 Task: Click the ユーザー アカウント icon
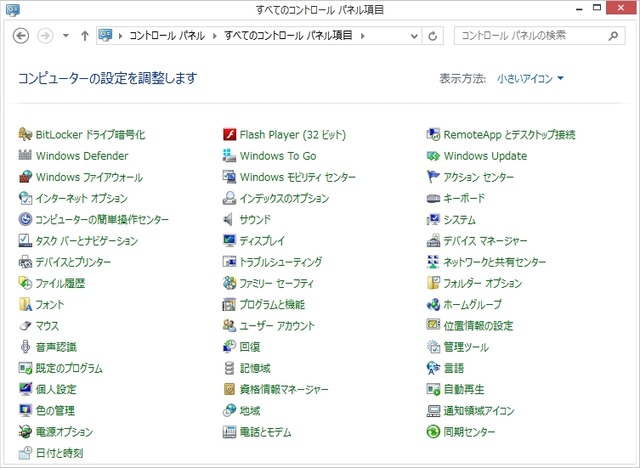[229, 325]
